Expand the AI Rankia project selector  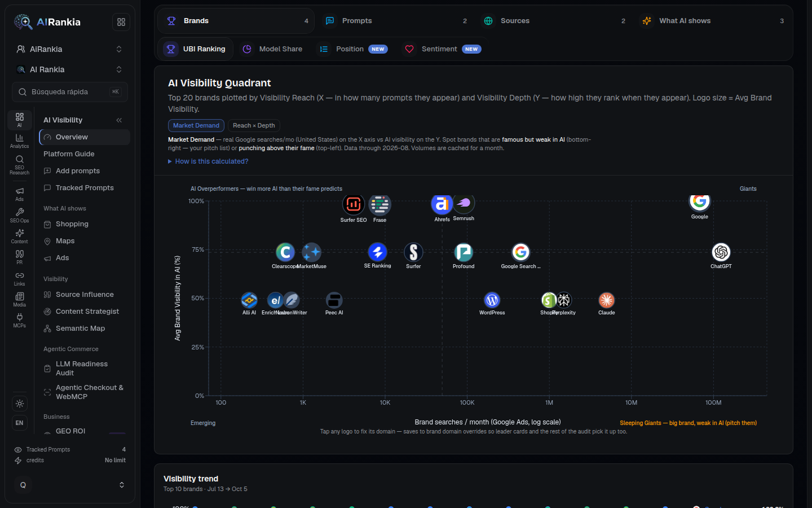click(x=69, y=69)
